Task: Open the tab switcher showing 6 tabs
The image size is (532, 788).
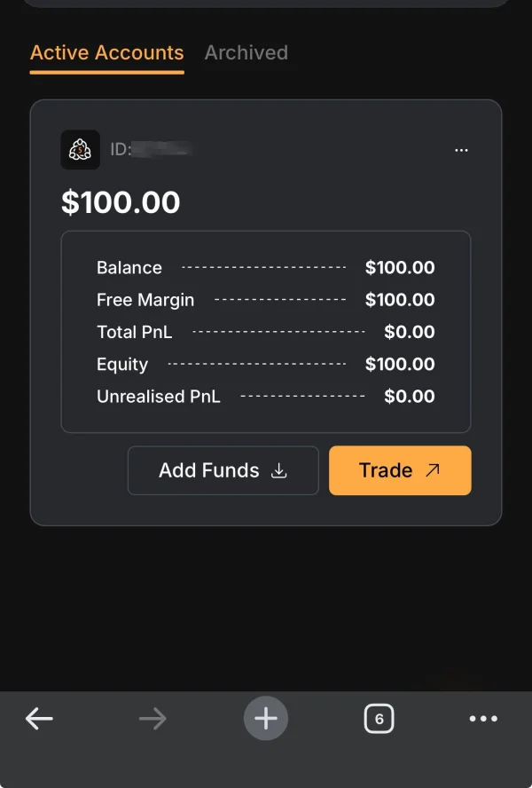Action: pos(379,719)
